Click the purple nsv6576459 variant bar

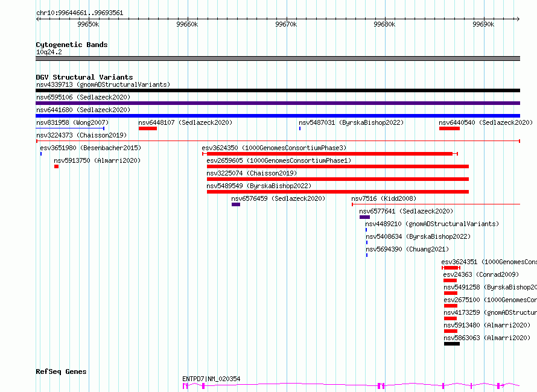point(236,204)
